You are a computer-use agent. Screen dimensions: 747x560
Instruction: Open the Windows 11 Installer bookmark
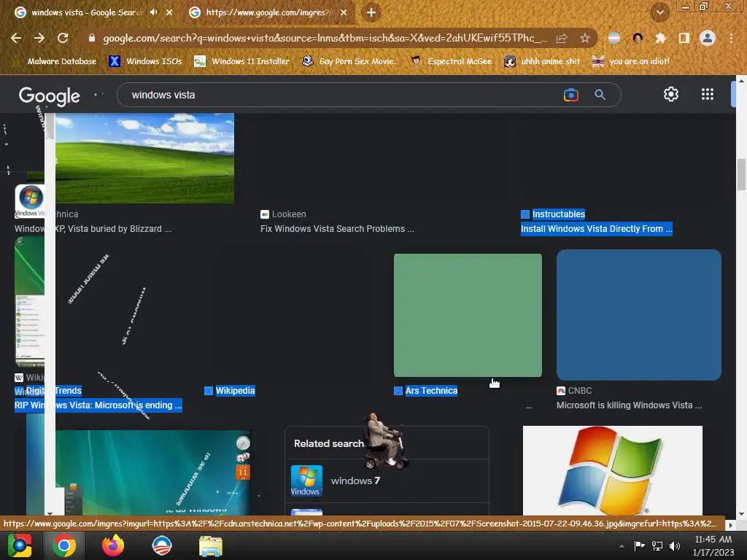click(x=242, y=61)
